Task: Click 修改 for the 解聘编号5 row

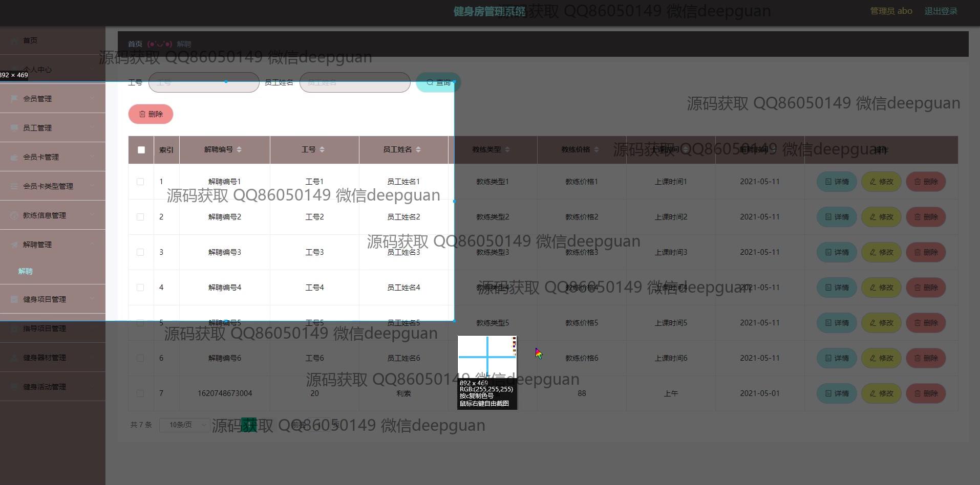Action: pos(881,323)
